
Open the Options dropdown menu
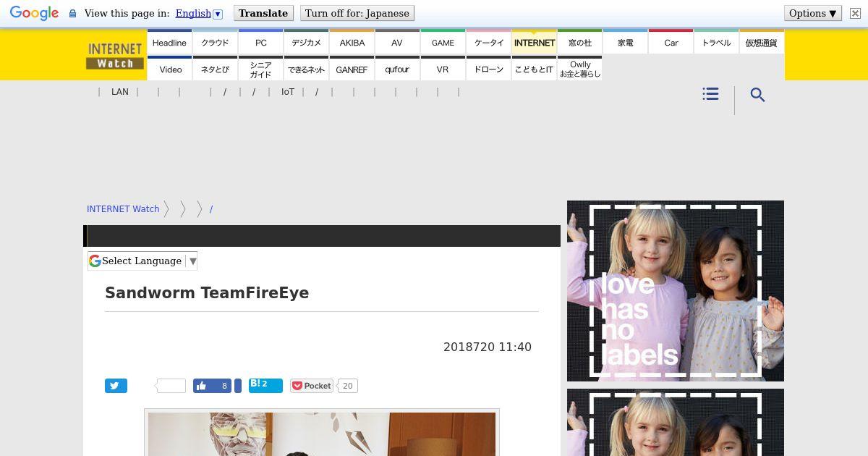pyautogui.click(x=812, y=13)
